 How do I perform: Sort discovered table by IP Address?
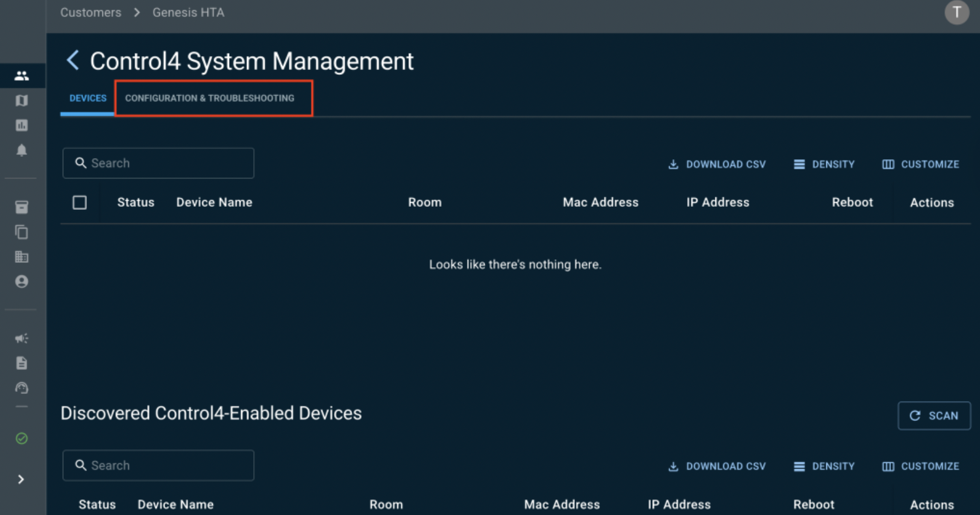(x=679, y=505)
